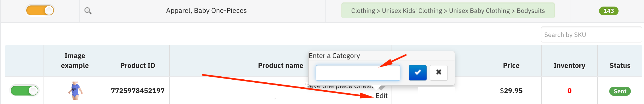Image resolution: width=644 pixels, height=104 pixels.
Task: Click the Status column header
Action: 620,65
